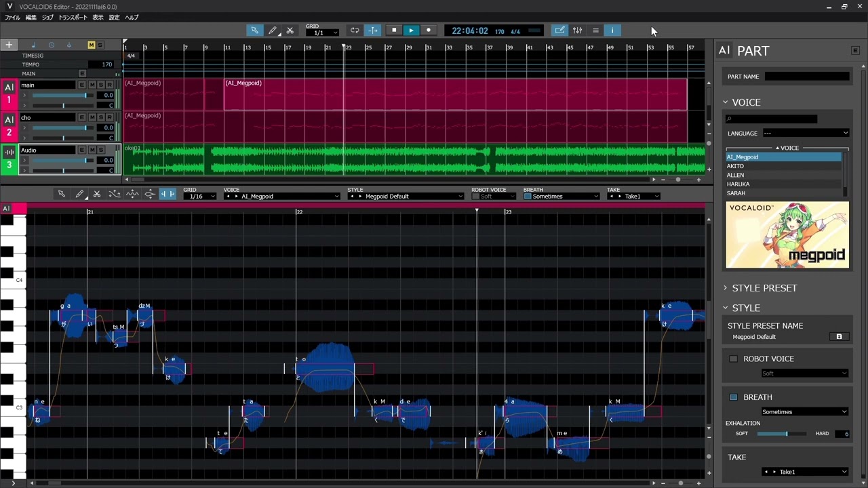Open the VOICE AI_Megpoid dropdown in editor bar

point(281,197)
